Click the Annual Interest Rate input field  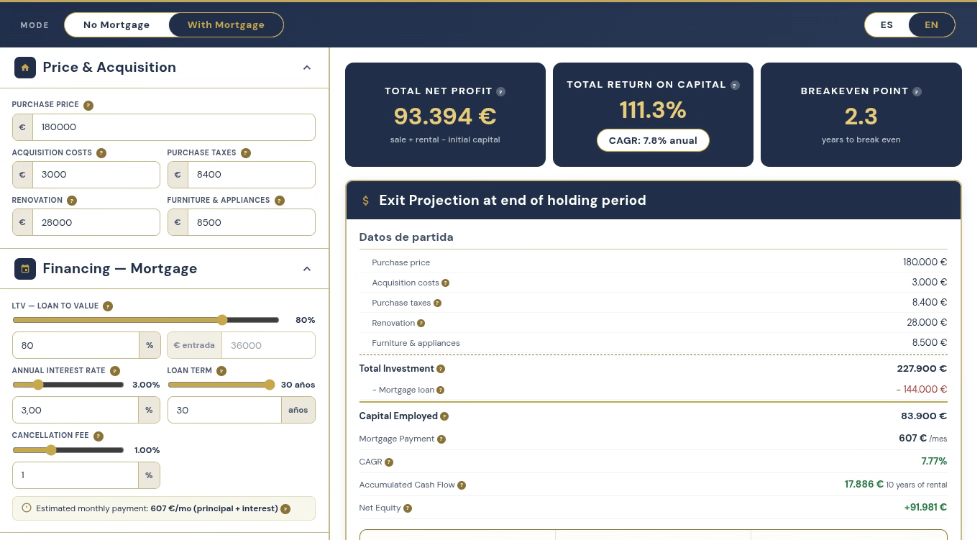pos(75,410)
